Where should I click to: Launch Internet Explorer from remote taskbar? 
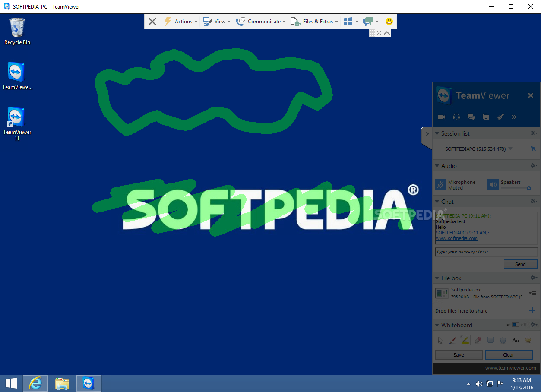tap(35, 383)
